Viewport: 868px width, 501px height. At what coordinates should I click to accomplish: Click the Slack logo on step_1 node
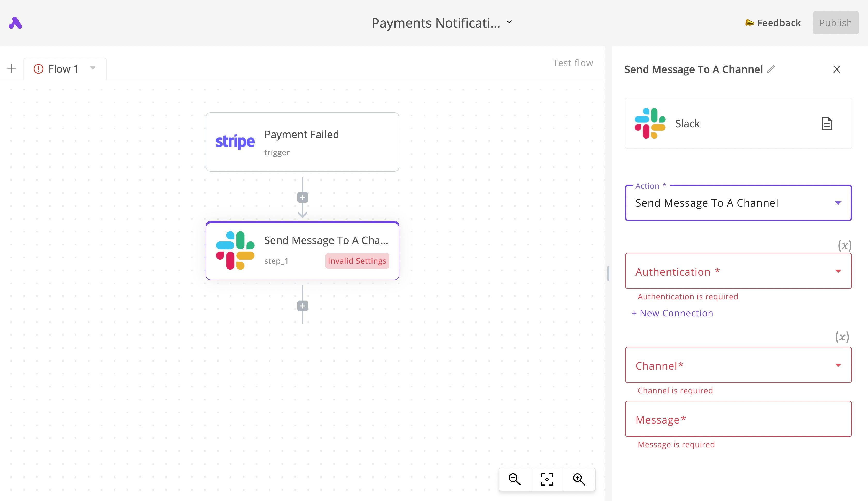[x=235, y=251]
